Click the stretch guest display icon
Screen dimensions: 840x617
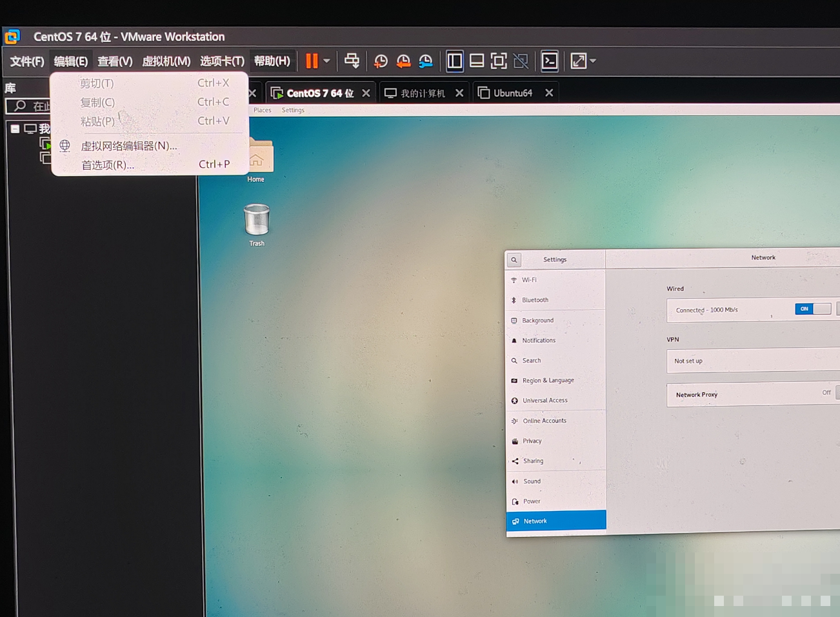[578, 61]
